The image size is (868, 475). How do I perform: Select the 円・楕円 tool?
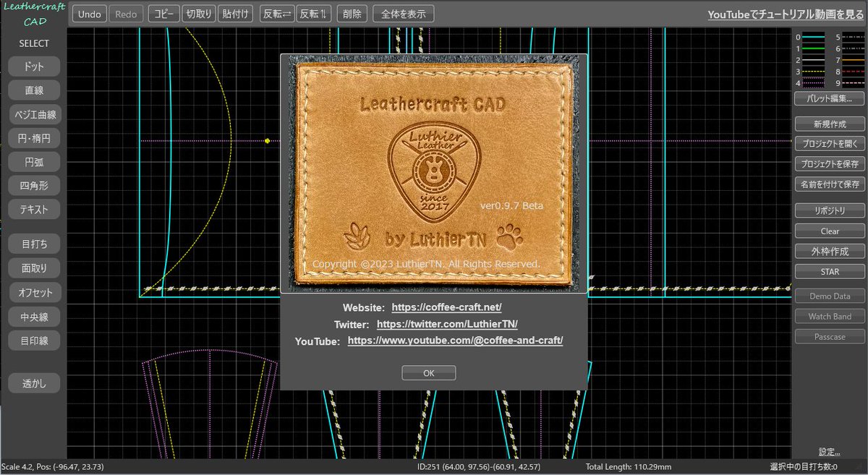pos(34,137)
